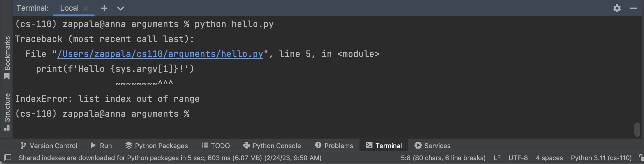
Task: Open the LF line separator selector
Action: tap(497, 158)
